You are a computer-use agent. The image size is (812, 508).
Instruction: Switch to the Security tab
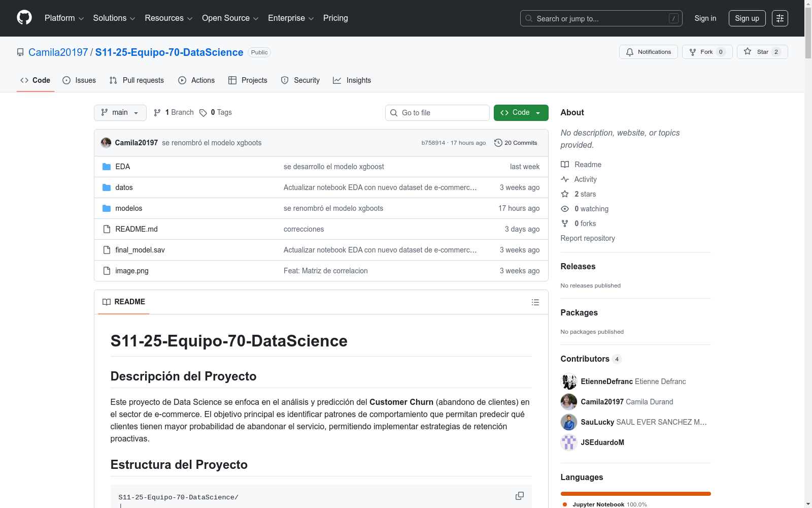(300, 80)
